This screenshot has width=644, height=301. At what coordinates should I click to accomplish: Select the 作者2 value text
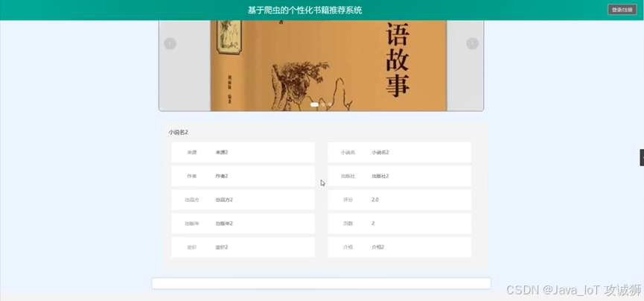(x=222, y=177)
